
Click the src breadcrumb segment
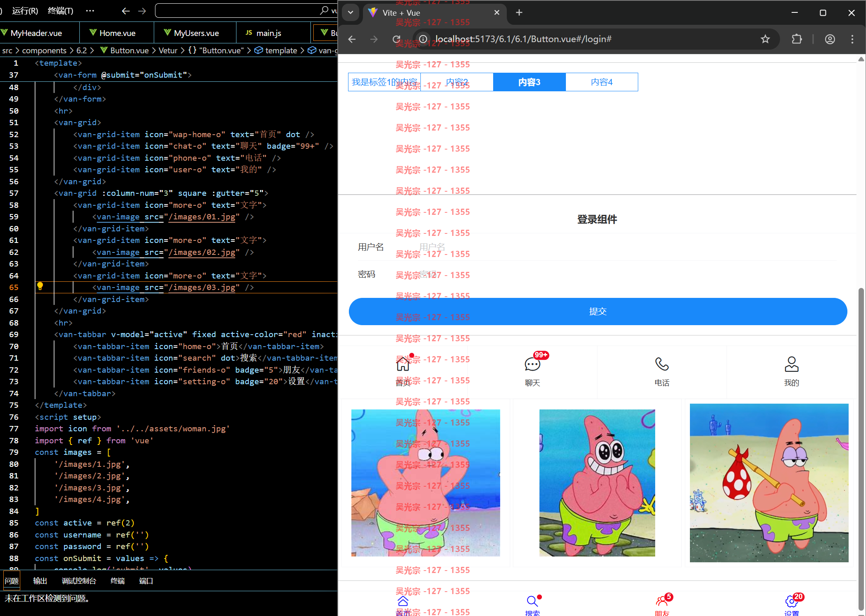coord(7,50)
